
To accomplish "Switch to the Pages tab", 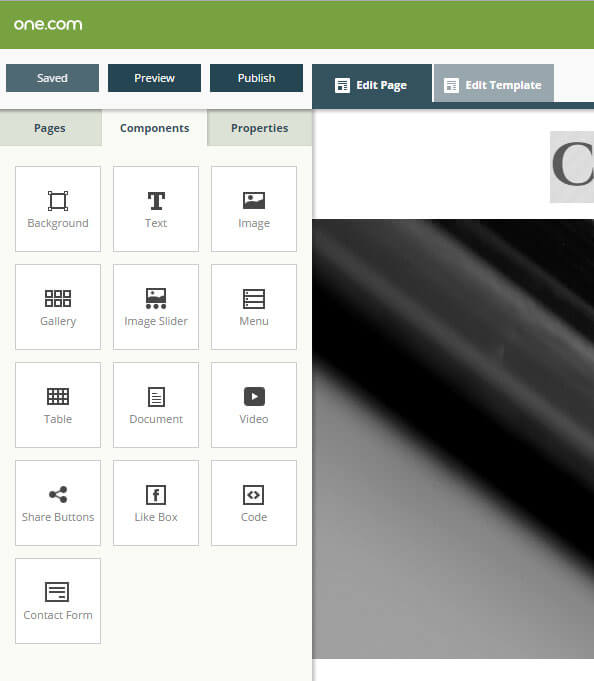I will [50, 128].
